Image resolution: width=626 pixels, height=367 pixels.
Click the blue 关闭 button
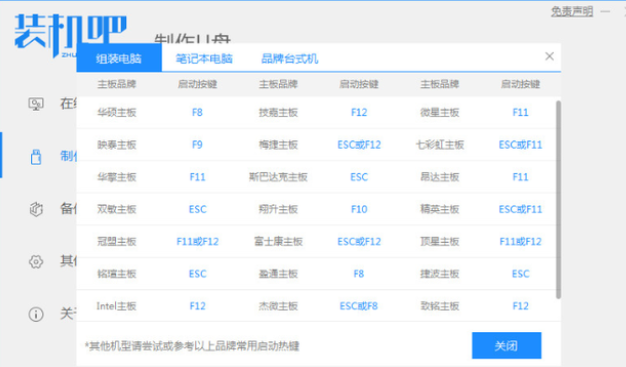pyautogui.click(x=506, y=345)
